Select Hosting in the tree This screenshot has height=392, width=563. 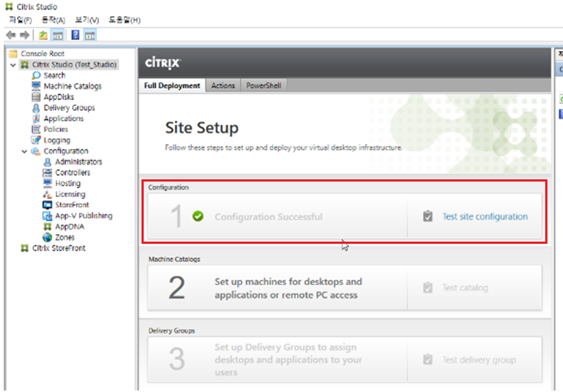(x=68, y=184)
